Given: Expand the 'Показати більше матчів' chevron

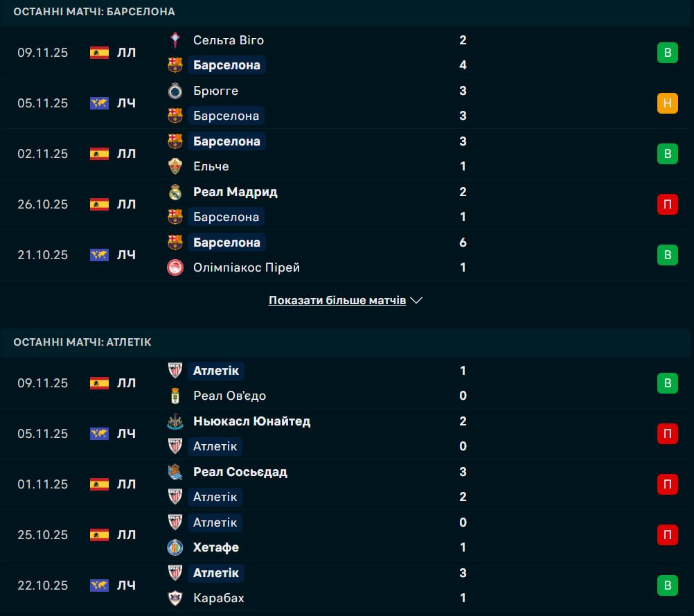Looking at the screenshot, I should click(x=416, y=301).
